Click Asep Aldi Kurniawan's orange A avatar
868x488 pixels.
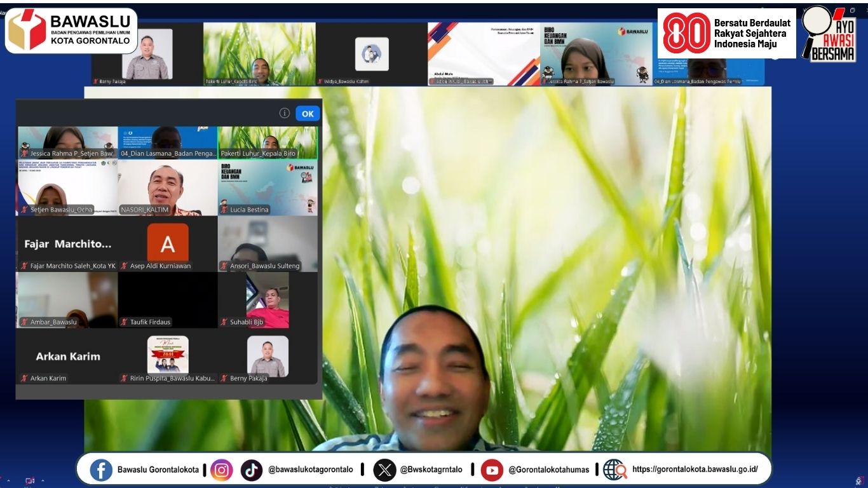[x=168, y=243]
